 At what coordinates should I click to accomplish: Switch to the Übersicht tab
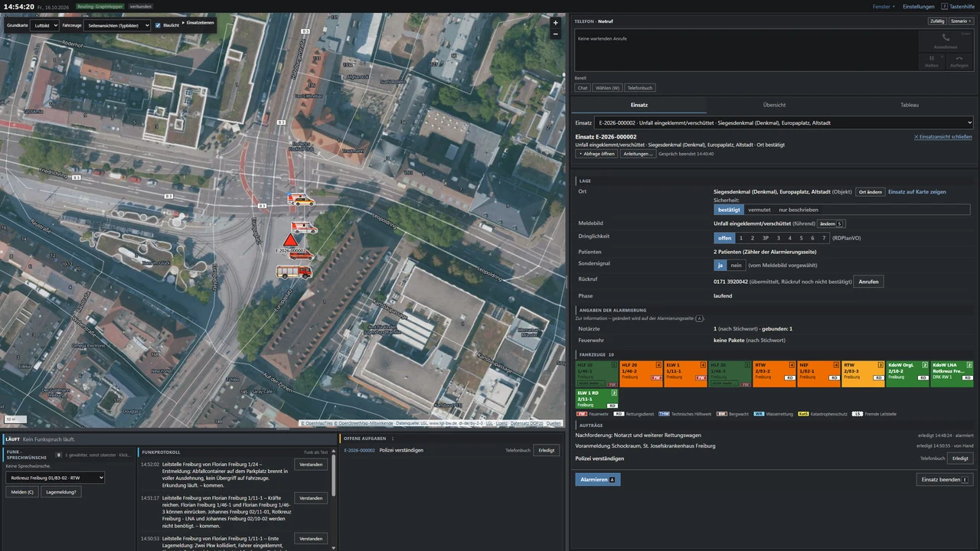coord(774,105)
